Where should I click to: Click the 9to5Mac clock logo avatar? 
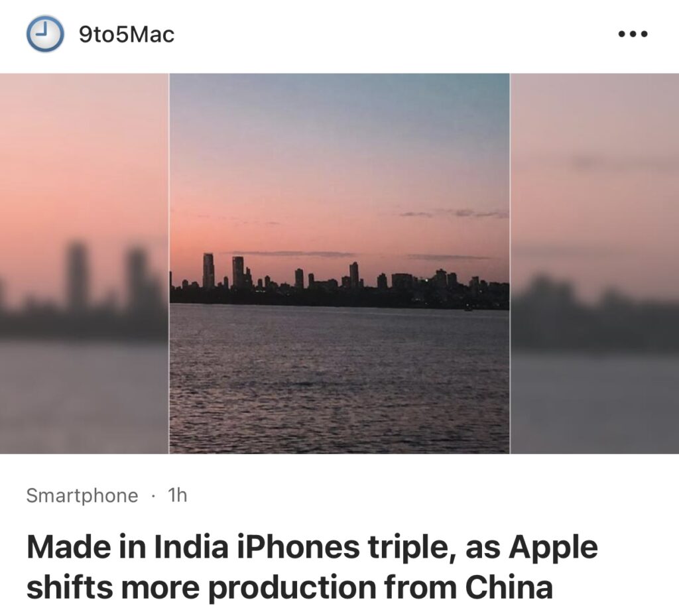(x=45, y=34)
